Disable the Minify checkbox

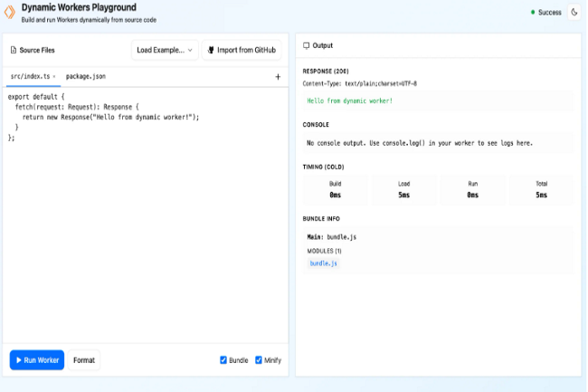coord(259,360)
